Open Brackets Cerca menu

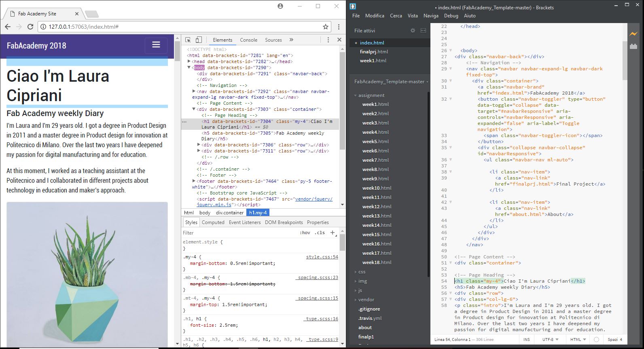[396, 16]
